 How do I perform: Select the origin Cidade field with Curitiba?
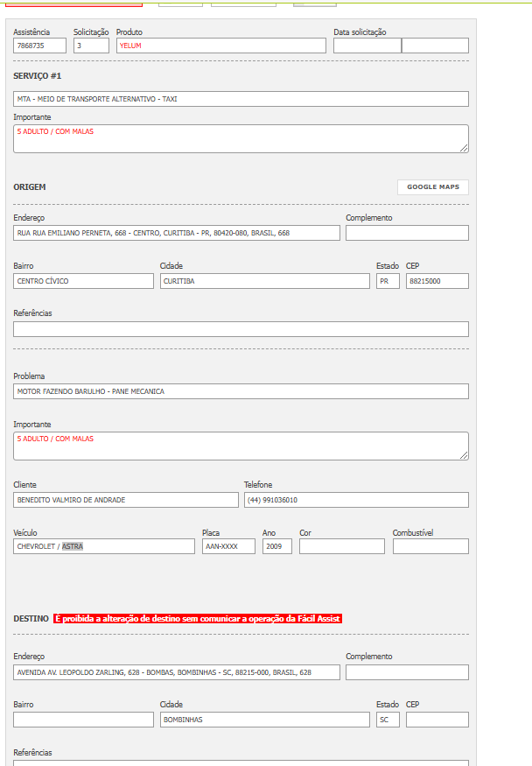pos(264,281)
